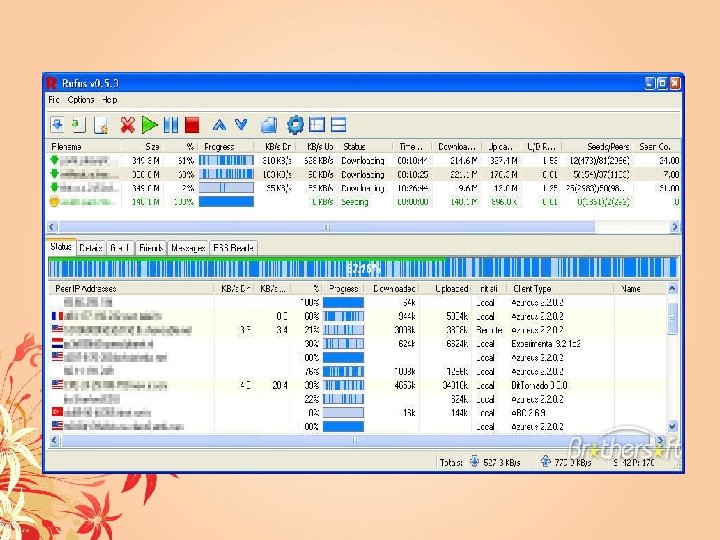Switch to the RSS Reader tab
The height and width of the screenshot is (540, 720).
[x=233, y=248]
